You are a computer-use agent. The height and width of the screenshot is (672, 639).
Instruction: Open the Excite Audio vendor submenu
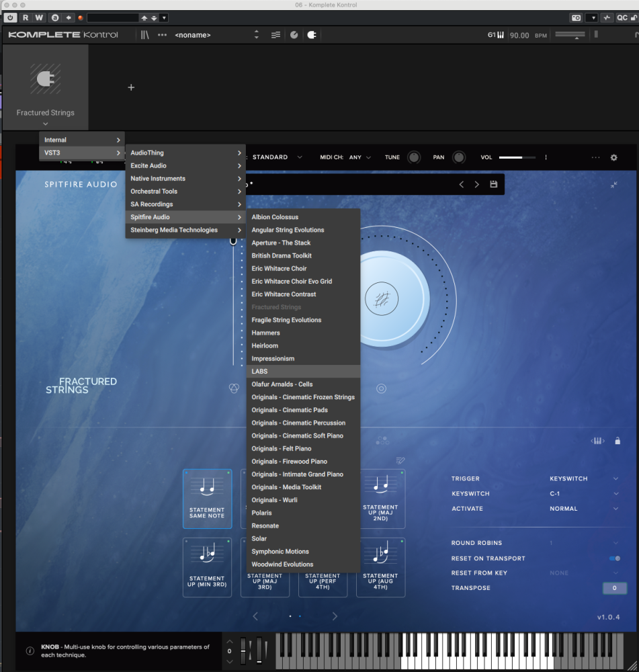point(185,165)
